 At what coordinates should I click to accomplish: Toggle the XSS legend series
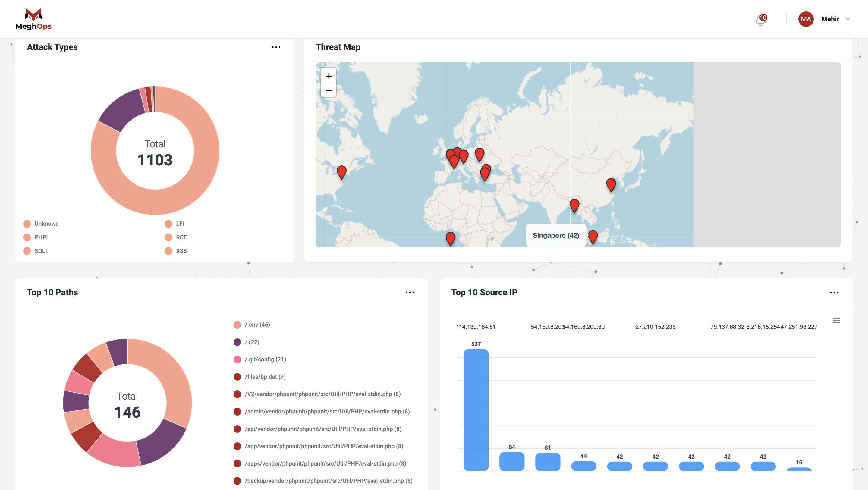[x=181, y=251]
